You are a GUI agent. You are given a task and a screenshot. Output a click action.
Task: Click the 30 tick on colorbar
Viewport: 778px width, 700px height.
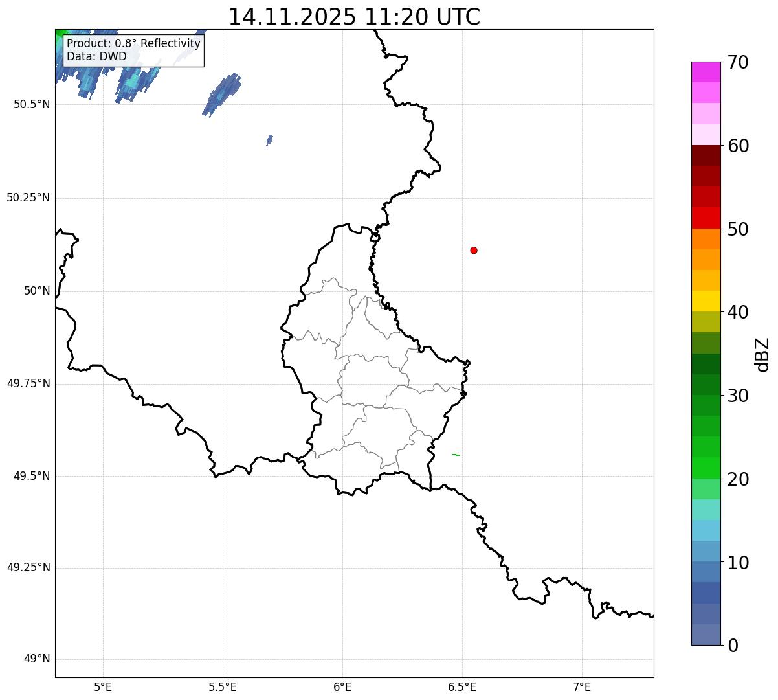pyautogui.click(x=738, y=396)
